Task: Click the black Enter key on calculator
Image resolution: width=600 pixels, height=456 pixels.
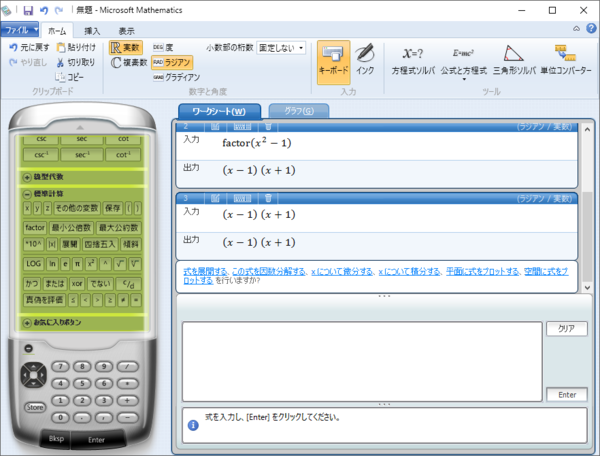Action: 96,440
